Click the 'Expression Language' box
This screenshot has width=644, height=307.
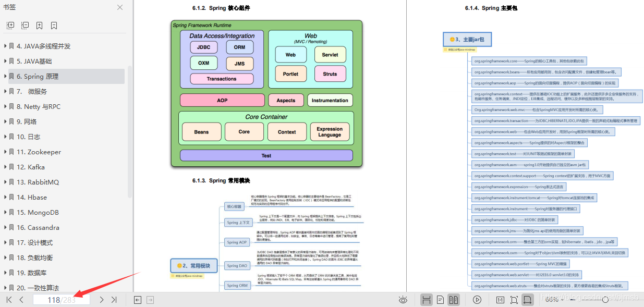[x=330, y=132]
